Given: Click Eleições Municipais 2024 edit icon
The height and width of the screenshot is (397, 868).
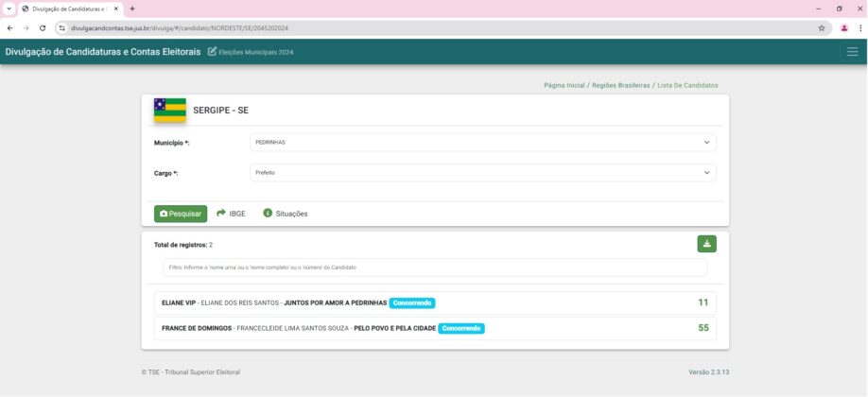Looking at the screenshot, I should [x=212, y=51].
